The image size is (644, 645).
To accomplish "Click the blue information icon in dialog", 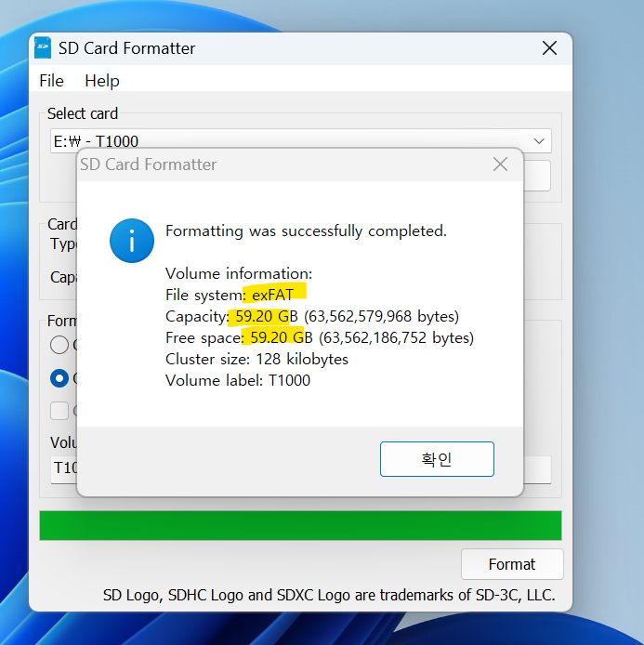I will pyautogui.click(x=132, y=241).
